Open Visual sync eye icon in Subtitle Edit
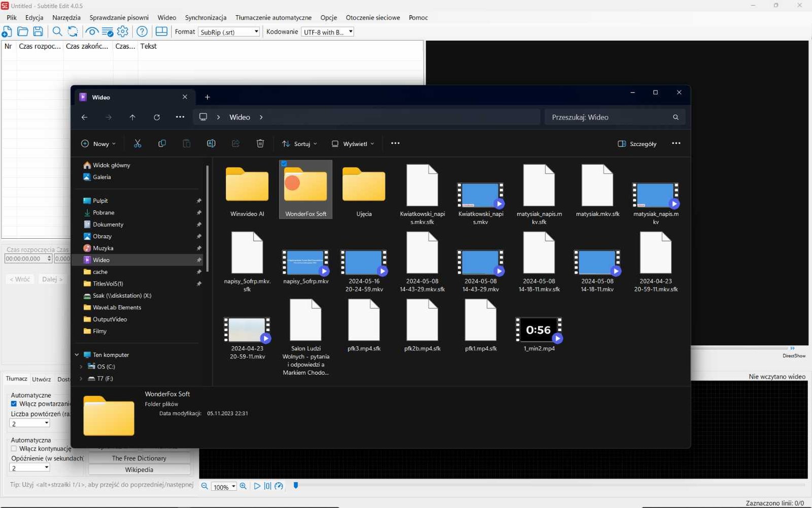812x508 pixels. (x=92, y=31)
